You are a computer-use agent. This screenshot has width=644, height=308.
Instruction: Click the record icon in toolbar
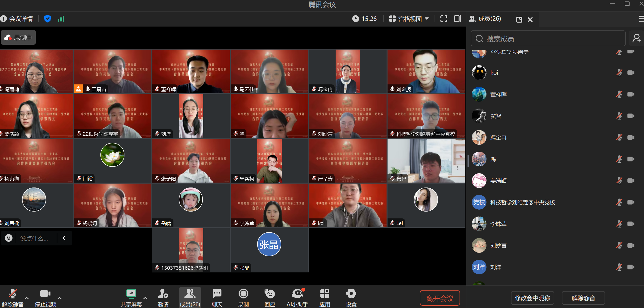[243, 294]
